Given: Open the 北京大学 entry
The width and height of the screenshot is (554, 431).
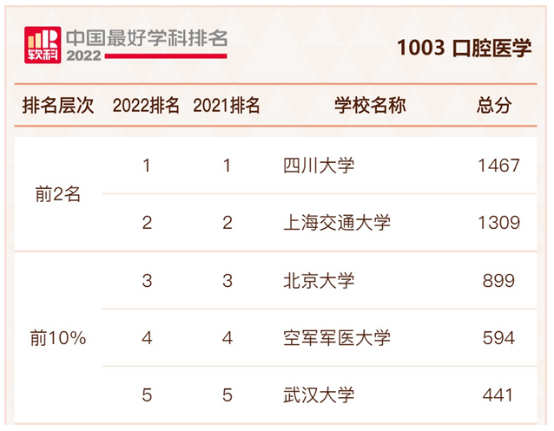Looking at the screenshot, I should 319,281.
